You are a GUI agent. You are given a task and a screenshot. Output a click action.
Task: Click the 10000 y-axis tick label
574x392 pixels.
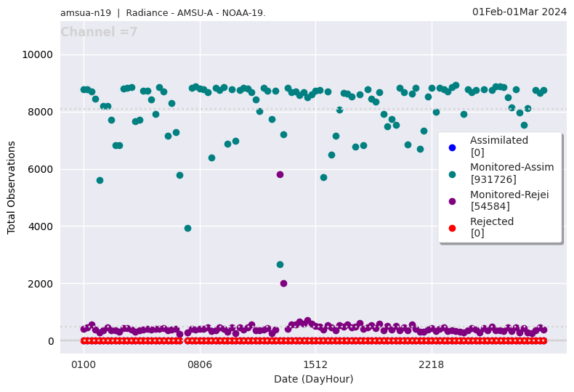pos(36,55)
